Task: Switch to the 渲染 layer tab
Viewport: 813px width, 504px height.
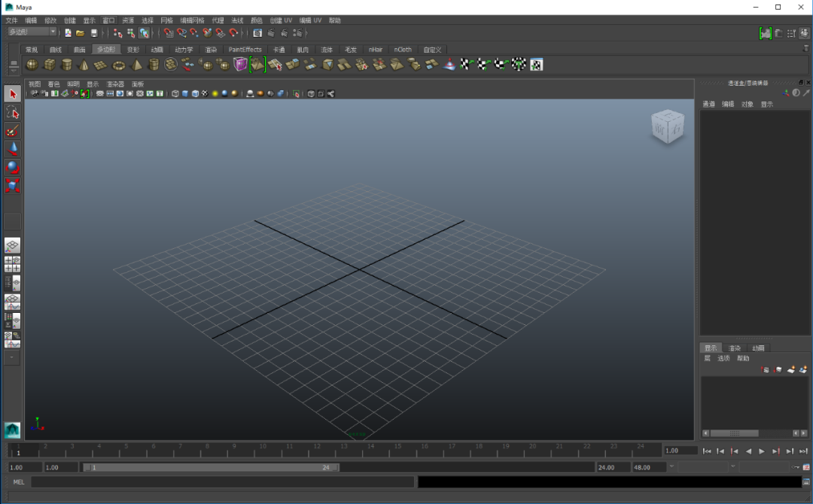Action: [734, 348]
